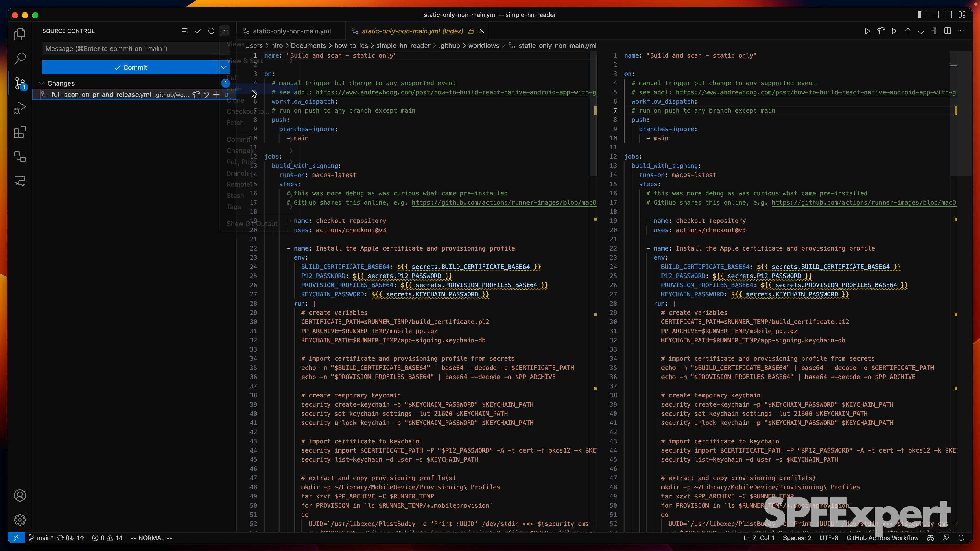Discard changes for full-scan-on-pr-and-release.yml

206,95
